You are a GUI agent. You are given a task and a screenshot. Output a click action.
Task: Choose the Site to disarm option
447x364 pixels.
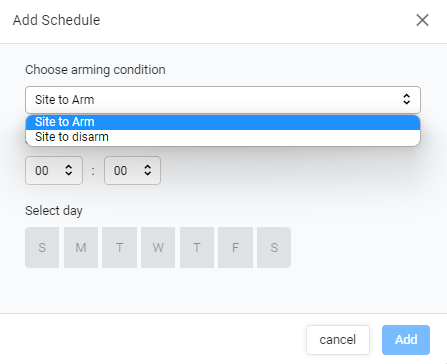[223, 137]
